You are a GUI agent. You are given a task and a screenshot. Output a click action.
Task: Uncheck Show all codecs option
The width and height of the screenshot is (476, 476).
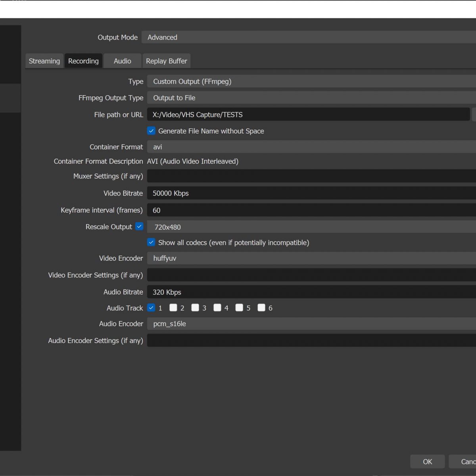151,242
